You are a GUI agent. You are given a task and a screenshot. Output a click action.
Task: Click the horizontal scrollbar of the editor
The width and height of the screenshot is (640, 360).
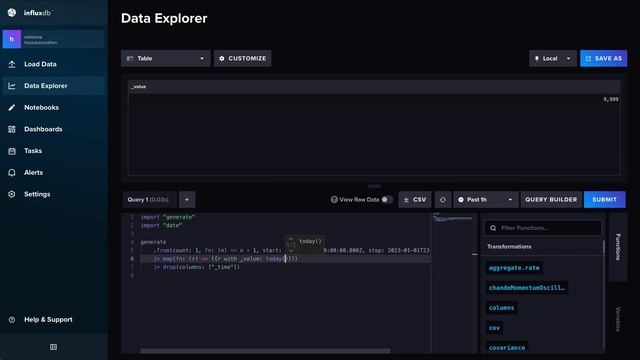[265, 351]
